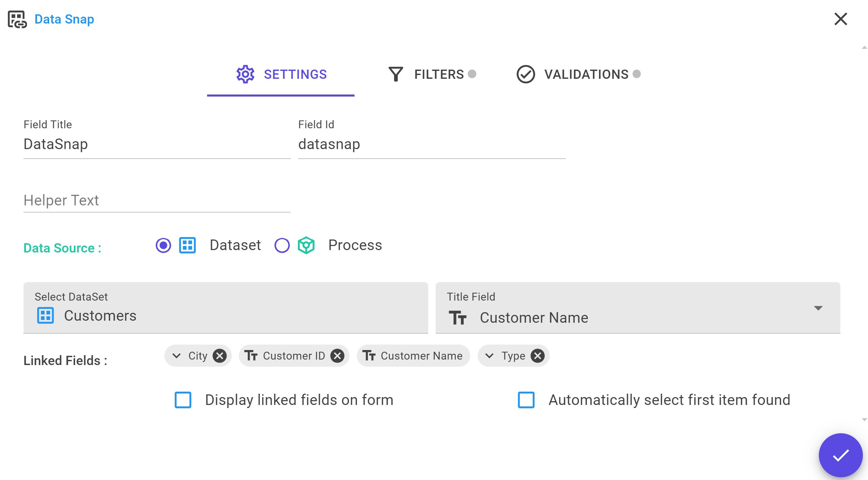
Task: Select the Process radio button
Action: click(282, 245)
